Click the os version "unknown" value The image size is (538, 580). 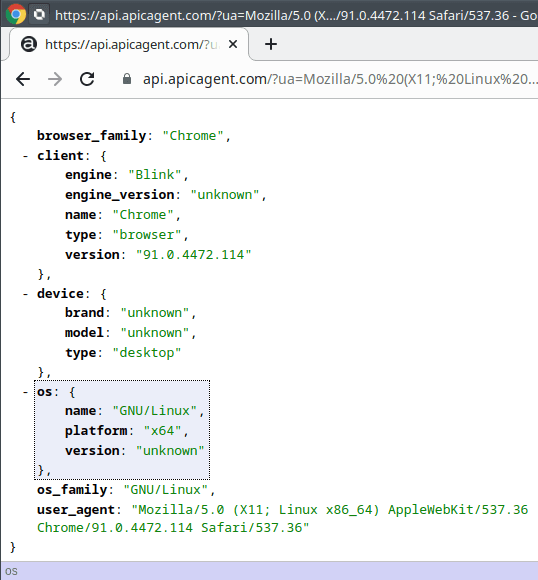(x=170, y=451)
